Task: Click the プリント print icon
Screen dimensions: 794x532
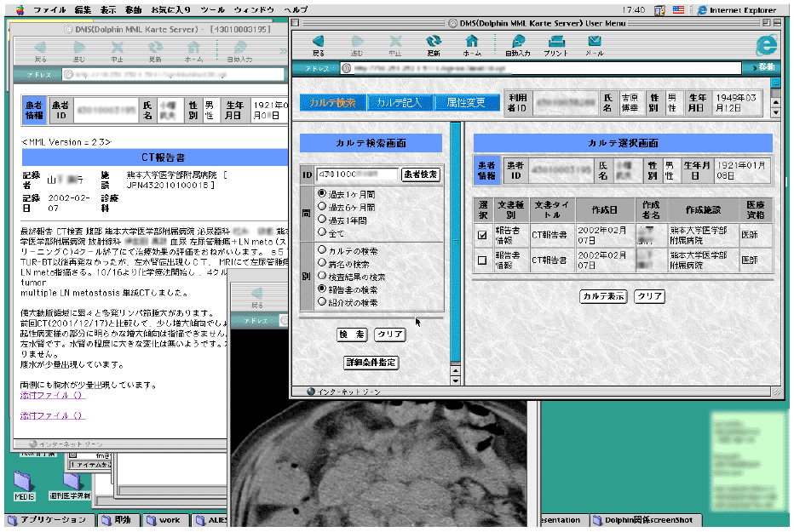Action: 555,43
